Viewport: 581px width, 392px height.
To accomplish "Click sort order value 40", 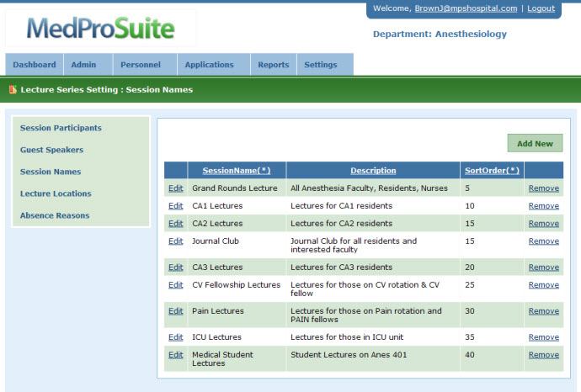I will (x=470, y=355).
